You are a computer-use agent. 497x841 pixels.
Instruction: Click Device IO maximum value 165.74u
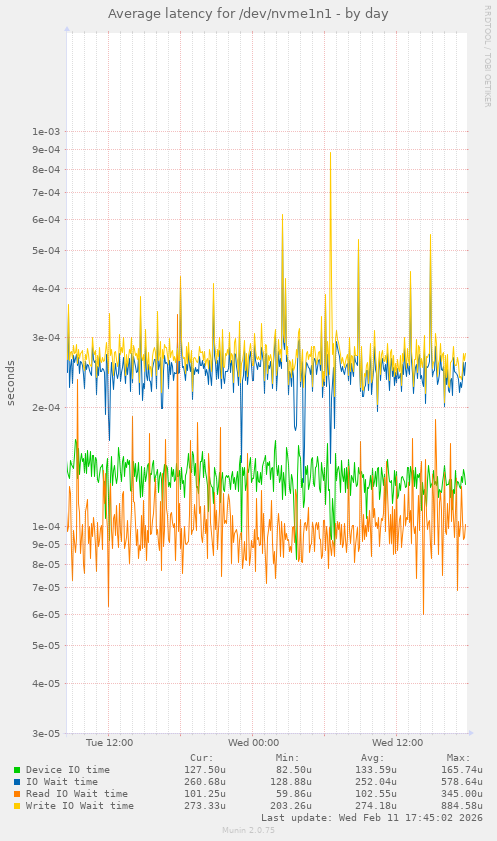click(x=462, y=770)
